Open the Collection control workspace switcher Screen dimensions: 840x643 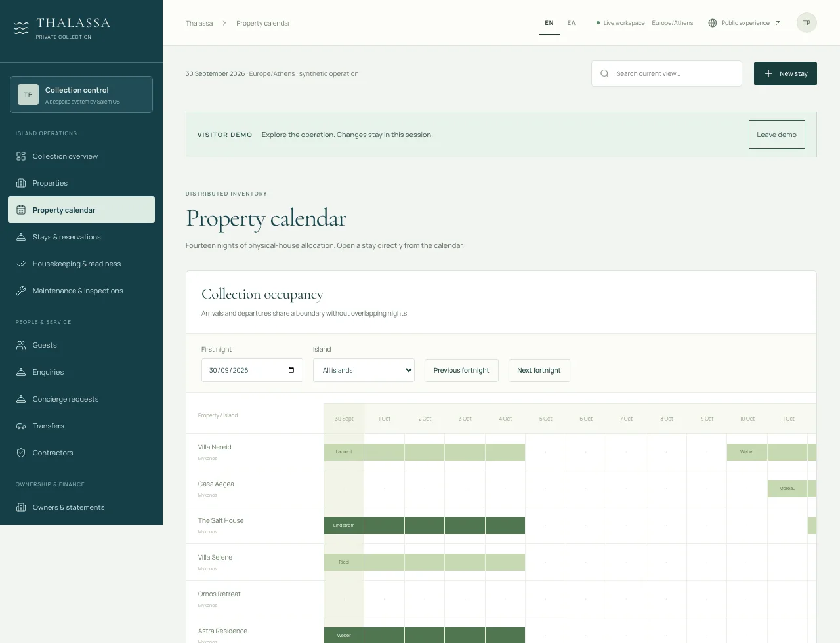[81, 94]
